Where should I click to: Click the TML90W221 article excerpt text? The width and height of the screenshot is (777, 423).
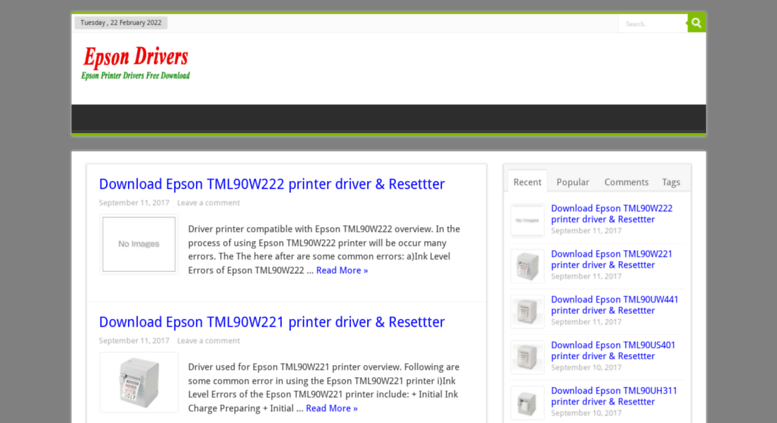click(324, 388)
